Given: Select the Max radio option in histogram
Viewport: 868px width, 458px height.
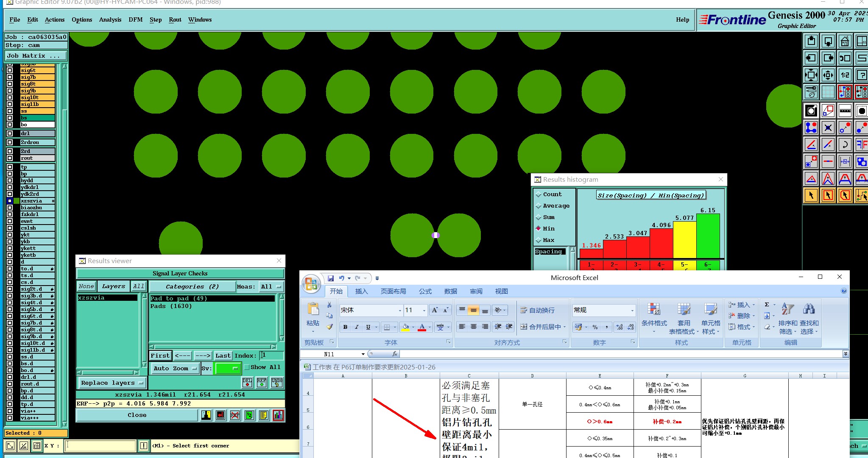Looking at the screenshot, I should click(x=539, y=240).
